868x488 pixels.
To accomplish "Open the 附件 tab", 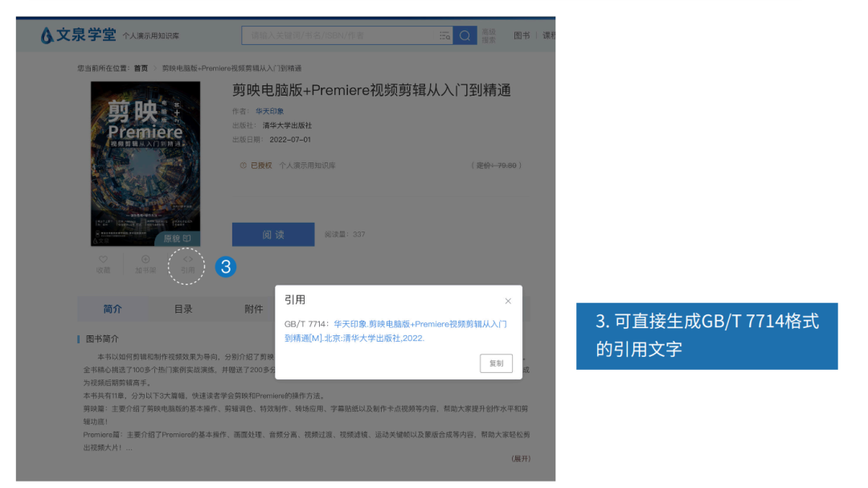I will click(x=254, y=309).
